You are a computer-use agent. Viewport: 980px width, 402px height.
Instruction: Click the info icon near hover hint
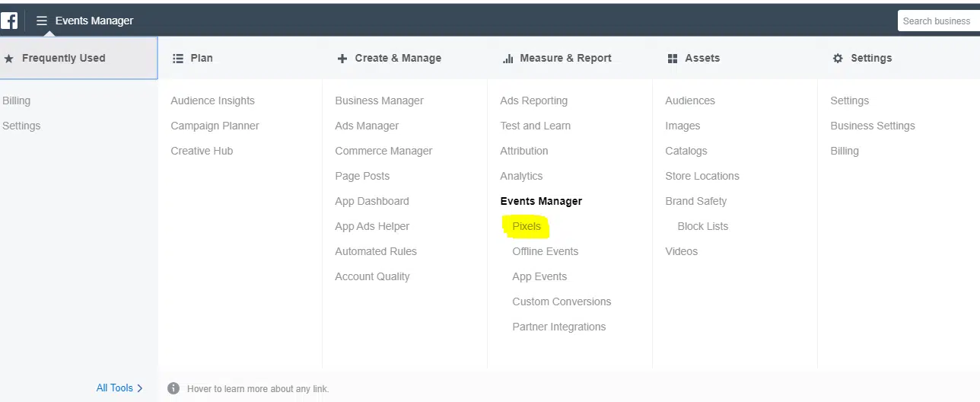[173, 388]
